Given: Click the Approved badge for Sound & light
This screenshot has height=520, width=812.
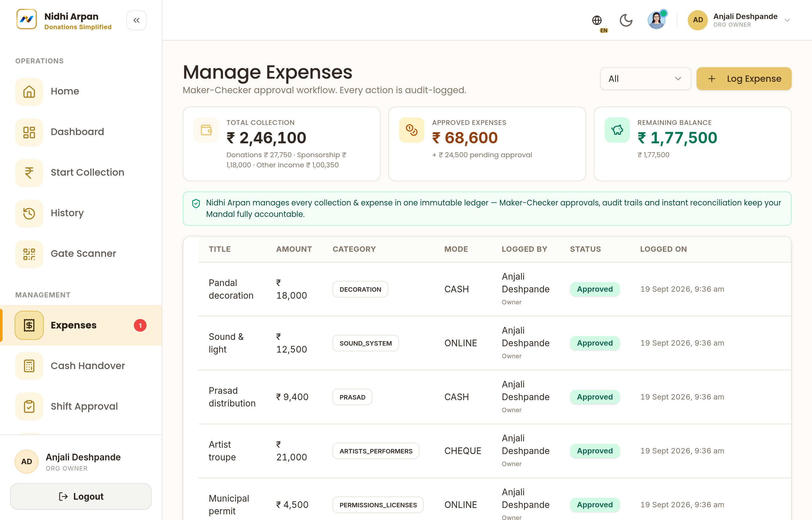Looking at the screenshot, I should click(595, 343).
